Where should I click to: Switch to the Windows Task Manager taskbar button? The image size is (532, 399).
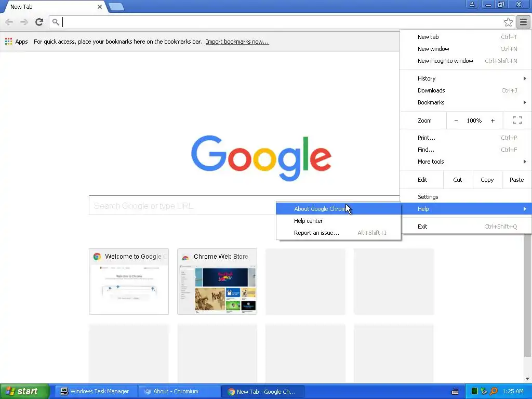click(96, 392)
